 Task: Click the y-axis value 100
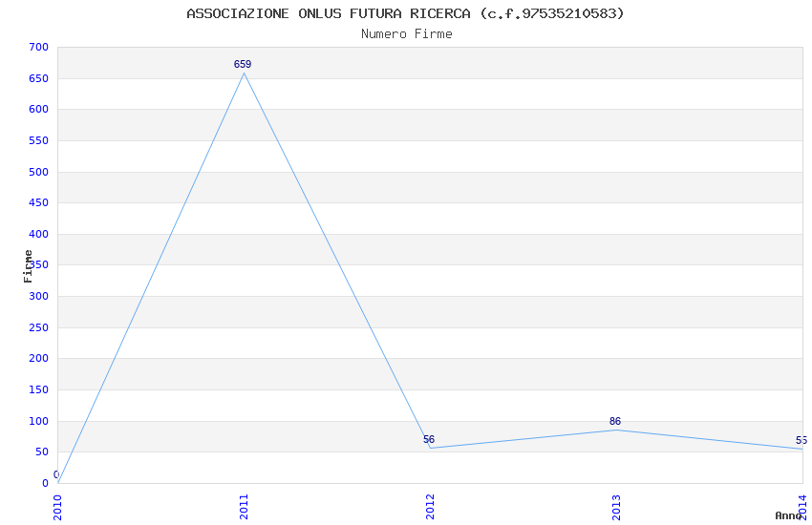39,422
